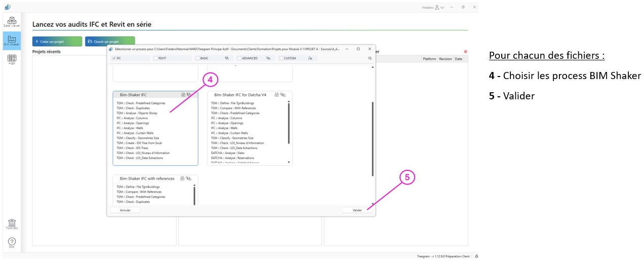Click the search magnifier in process dialog

[x=370, y=58]
